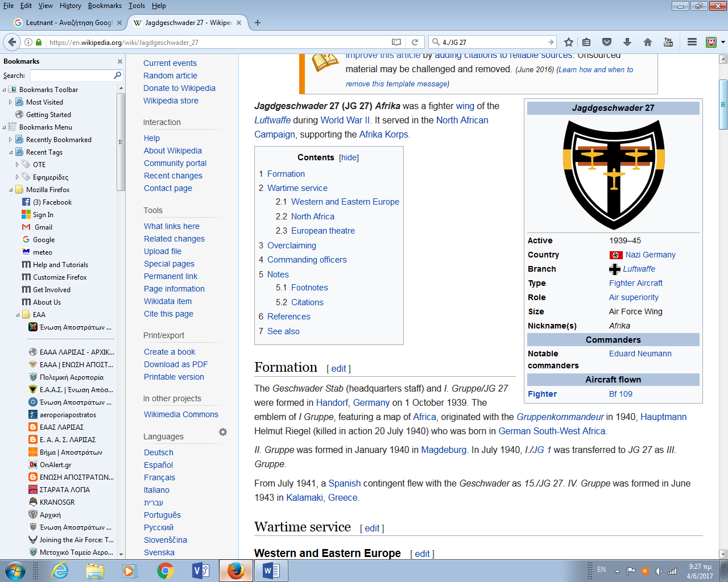Collapse Mozilla Firefox bookmarks folder
Screen dimensions: 728x582
point(11,190)
